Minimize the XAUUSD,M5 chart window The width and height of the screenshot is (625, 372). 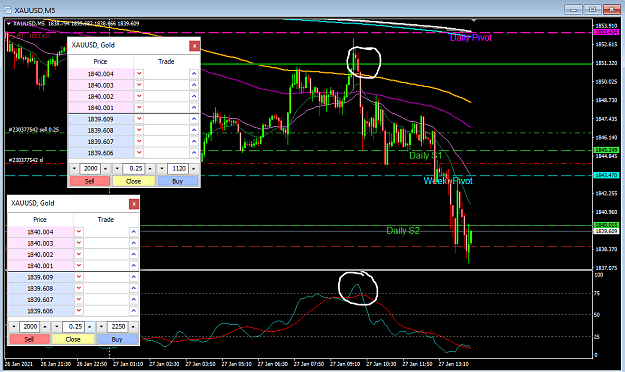pyautogui.click(x=573, y=9)
